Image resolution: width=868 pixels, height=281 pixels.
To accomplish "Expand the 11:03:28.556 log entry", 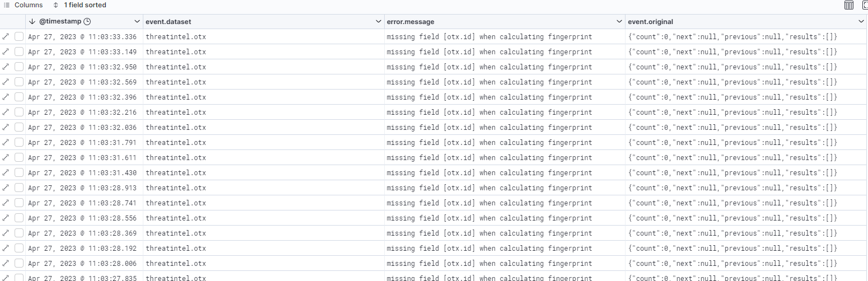I will 6,218.
